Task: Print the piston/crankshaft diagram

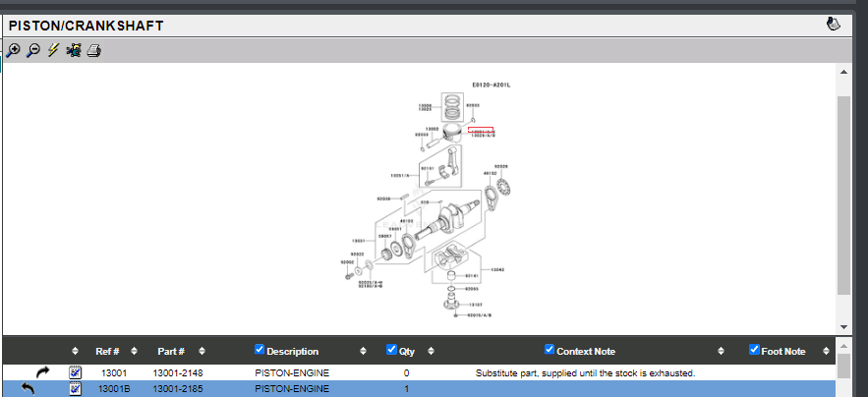Action: tap(94, 51)
